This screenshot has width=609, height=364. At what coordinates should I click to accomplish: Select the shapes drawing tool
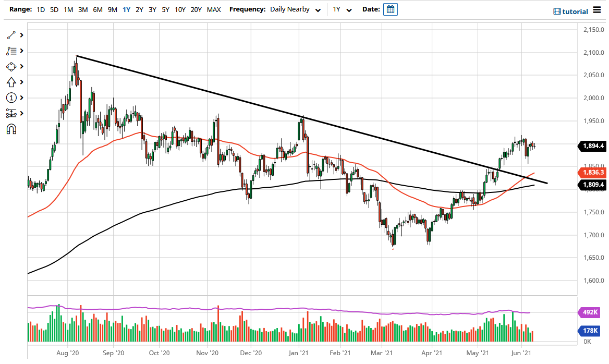click(11, 67)
